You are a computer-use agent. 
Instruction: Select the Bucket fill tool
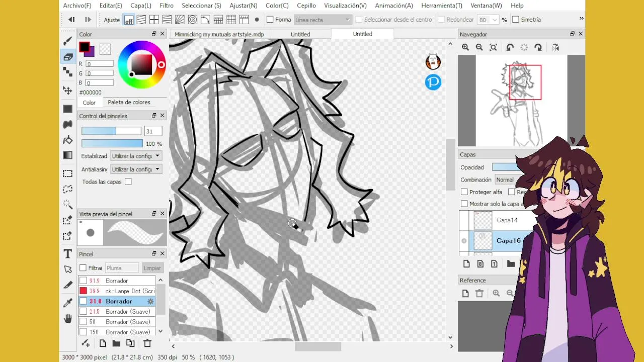pos(67,140)
